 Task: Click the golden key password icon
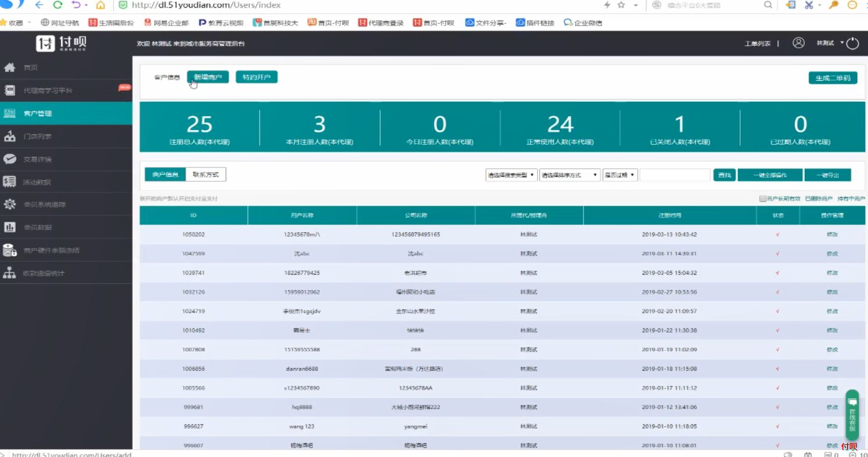[x=834, y=5]
